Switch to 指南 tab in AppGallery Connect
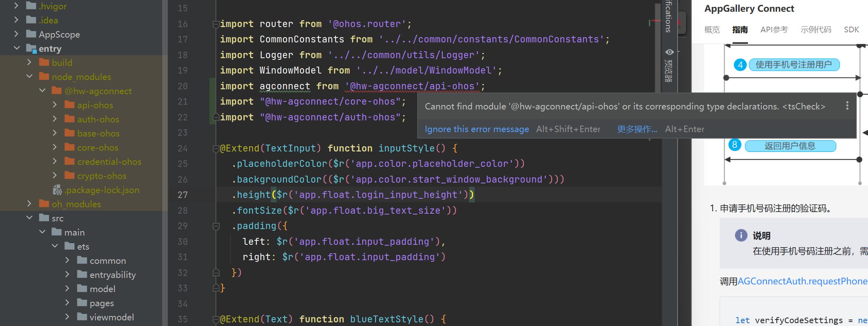The height and width of the screenshot is (326, 868). [740, 29]
